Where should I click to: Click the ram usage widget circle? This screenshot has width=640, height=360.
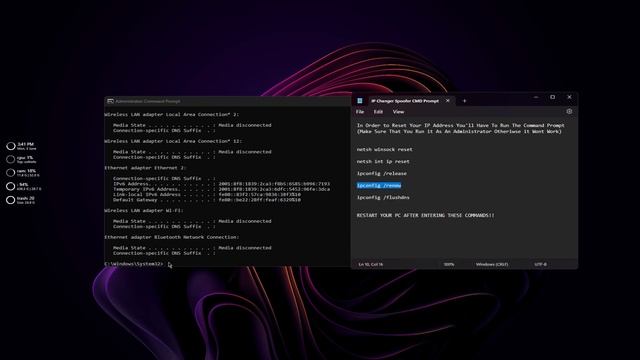(x=11, y=173)
